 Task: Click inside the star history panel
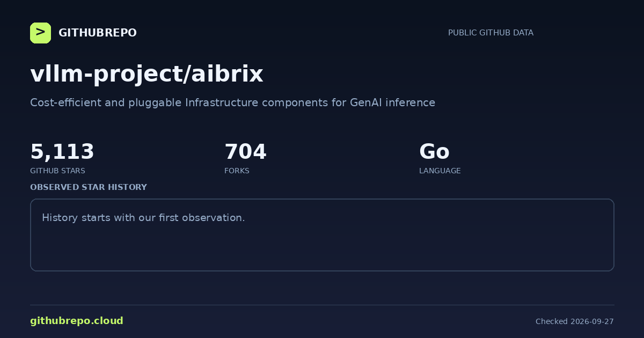click(322, 235)
